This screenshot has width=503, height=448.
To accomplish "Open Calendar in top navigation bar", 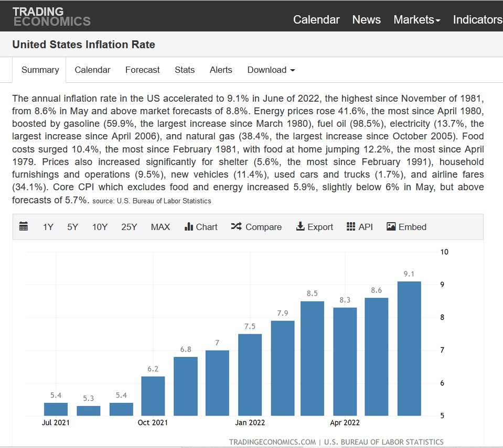I will click(316, 19).
